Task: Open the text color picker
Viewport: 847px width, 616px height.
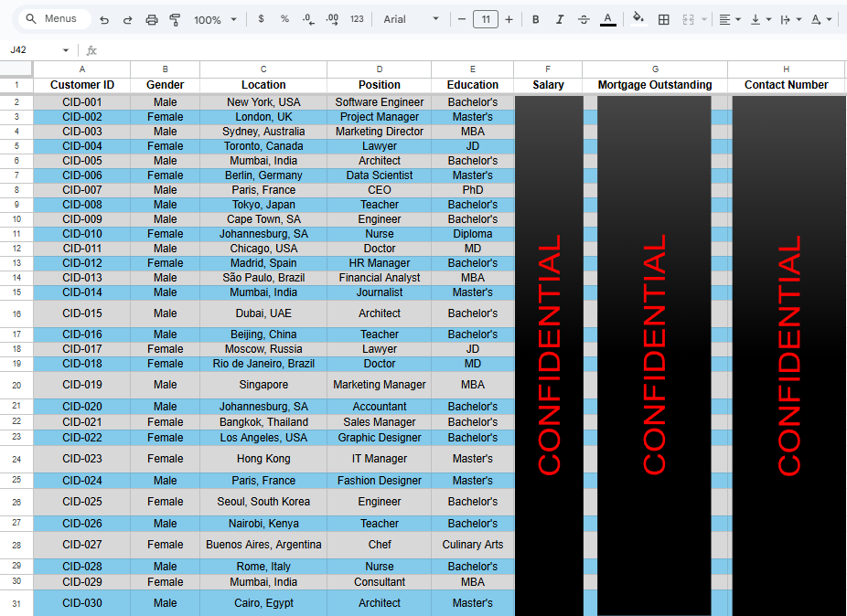Action: tap(607, 19)
